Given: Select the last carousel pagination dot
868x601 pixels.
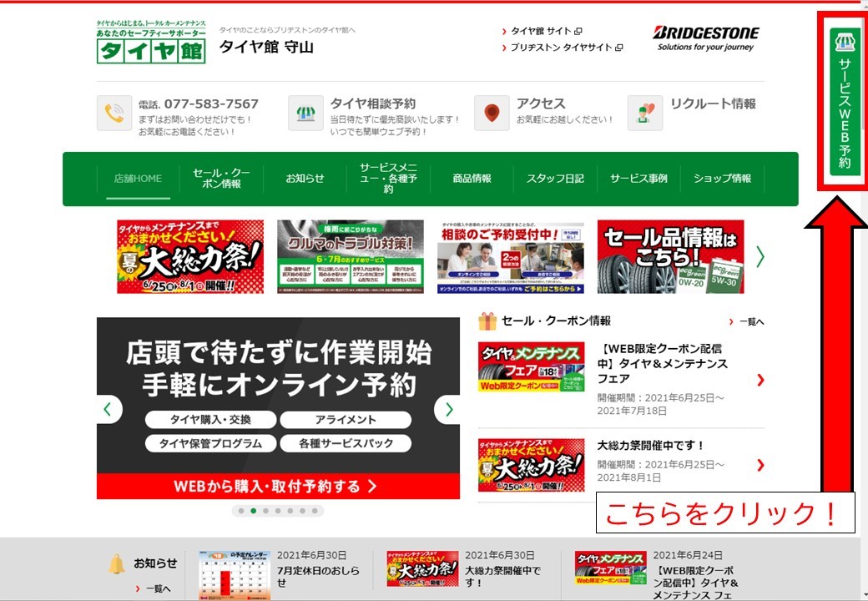Looking at the screenshot, I should coord(315,511).
